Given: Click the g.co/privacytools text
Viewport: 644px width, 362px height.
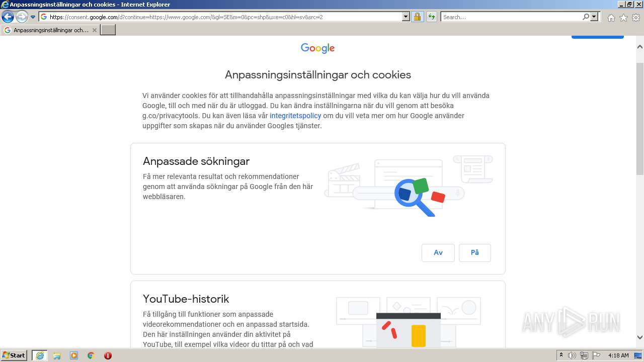Looking at the screenshot, I should pos(171,116).
